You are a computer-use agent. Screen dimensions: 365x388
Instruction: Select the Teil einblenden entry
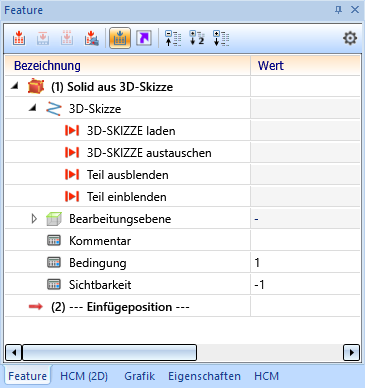tap(127, 197)
